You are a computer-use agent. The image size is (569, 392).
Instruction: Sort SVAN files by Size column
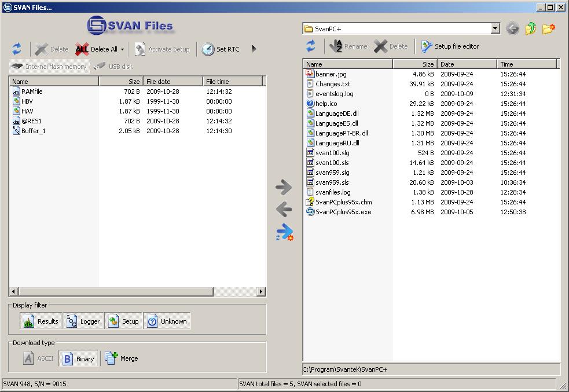[121, 81]
